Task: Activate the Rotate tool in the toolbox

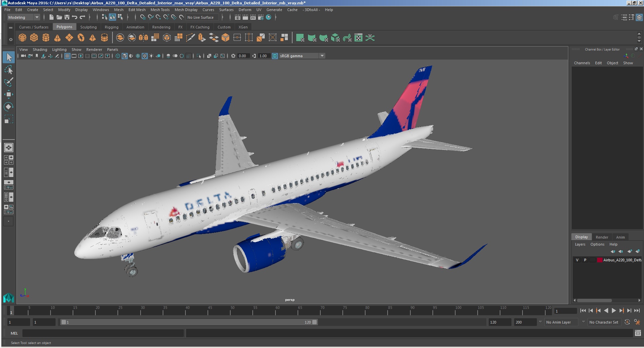Action: coord(9,107)
